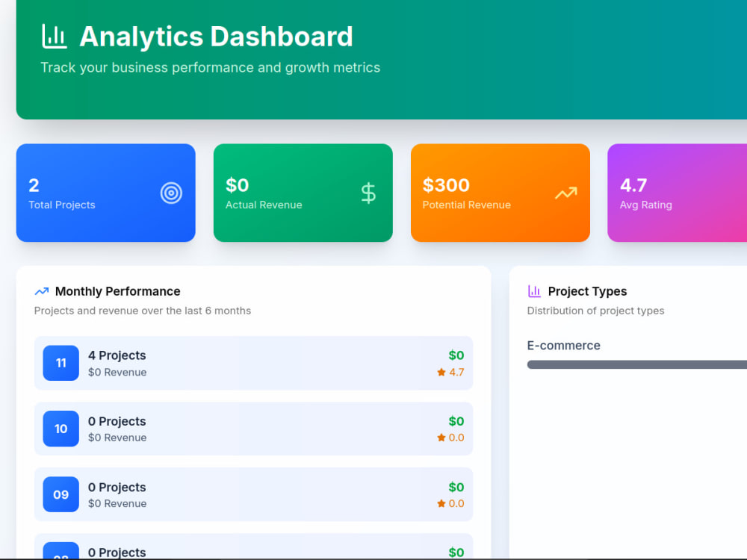747x560 pixels.
Task: Click the Monthly Performance heading
Action: [118, 291]
